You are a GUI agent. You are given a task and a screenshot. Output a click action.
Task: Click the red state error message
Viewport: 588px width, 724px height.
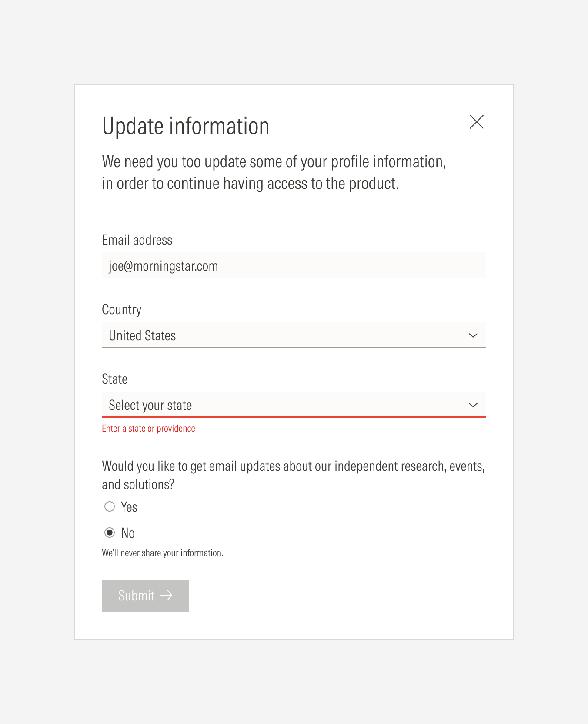[148, 429]
